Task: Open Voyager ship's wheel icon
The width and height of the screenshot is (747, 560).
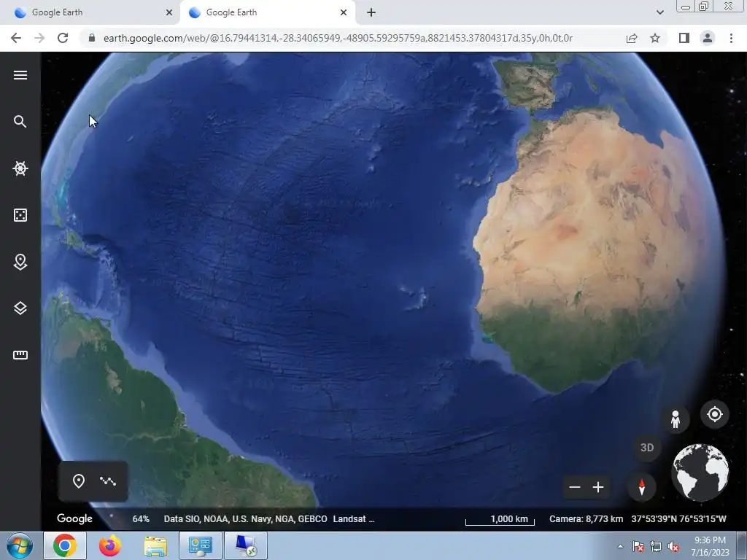Action: pyautogui.click(x=20, y=168)
